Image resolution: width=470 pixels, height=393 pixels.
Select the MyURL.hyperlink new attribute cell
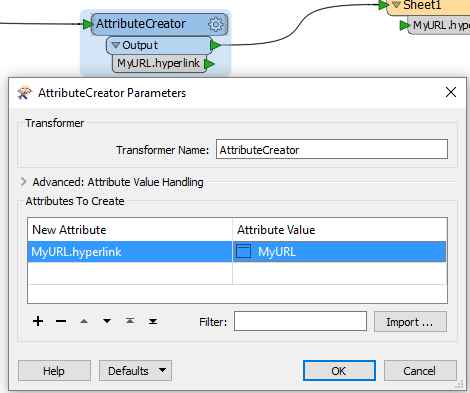click(x=130, y=252)
